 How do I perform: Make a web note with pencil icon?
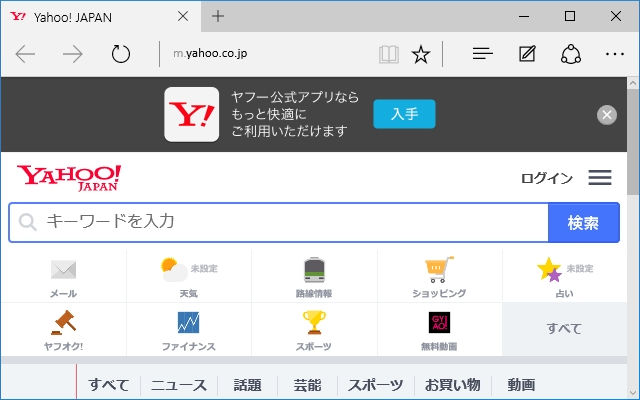coord(527,53)
